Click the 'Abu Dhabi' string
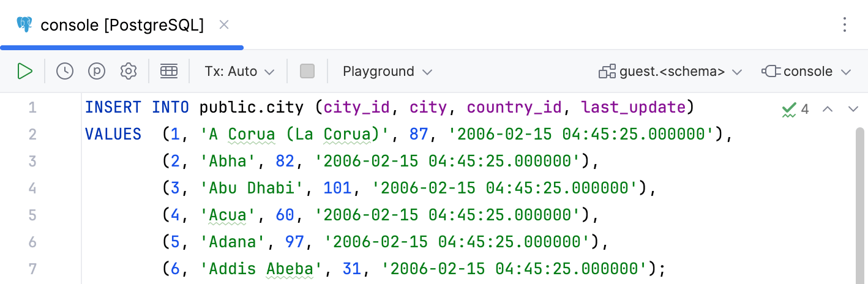Image resolution: width=868 pixels, height=284 pixels. pos(252,188)
